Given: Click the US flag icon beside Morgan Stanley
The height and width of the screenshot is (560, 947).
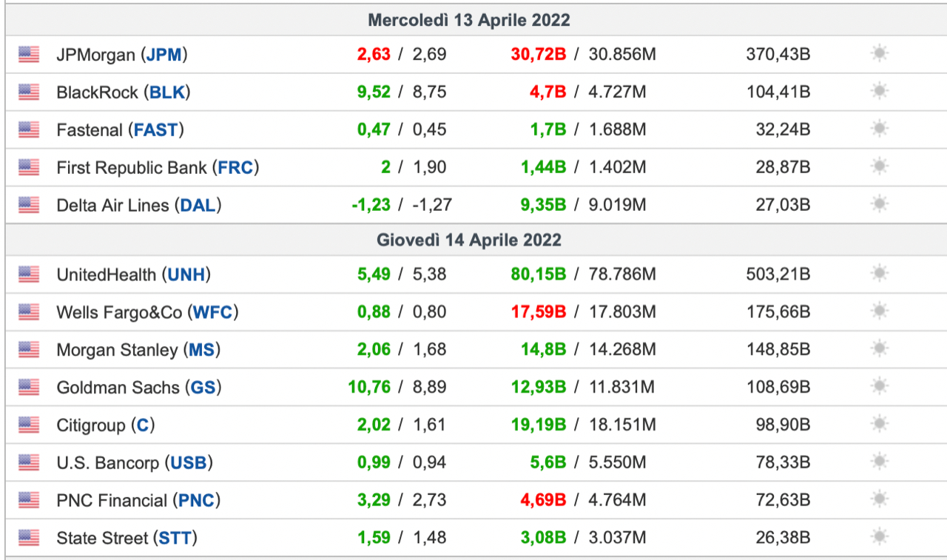Looking at the screenshot, I should tap(29, 350).
